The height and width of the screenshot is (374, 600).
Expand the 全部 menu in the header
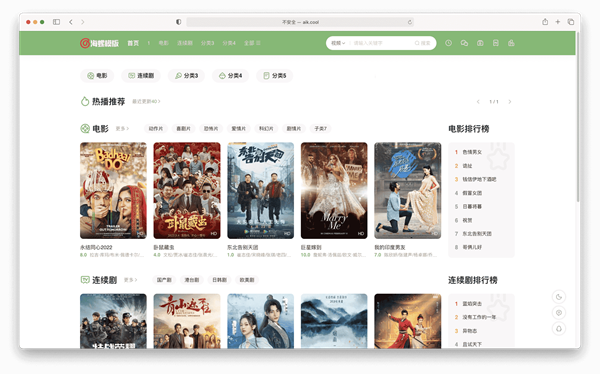[252, 43]
